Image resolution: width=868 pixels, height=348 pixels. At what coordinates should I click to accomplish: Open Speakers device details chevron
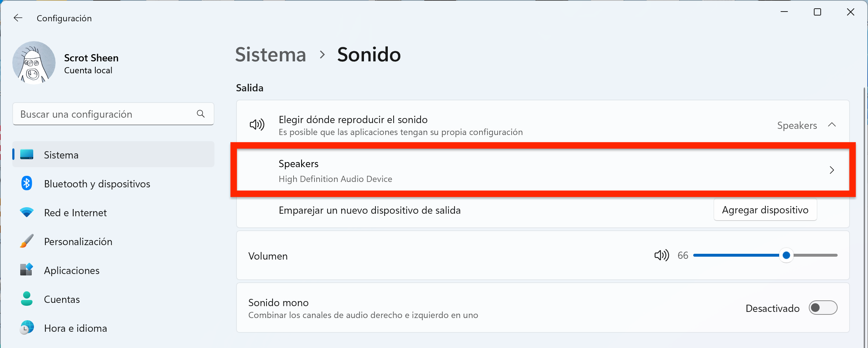[x=832, y=170]
